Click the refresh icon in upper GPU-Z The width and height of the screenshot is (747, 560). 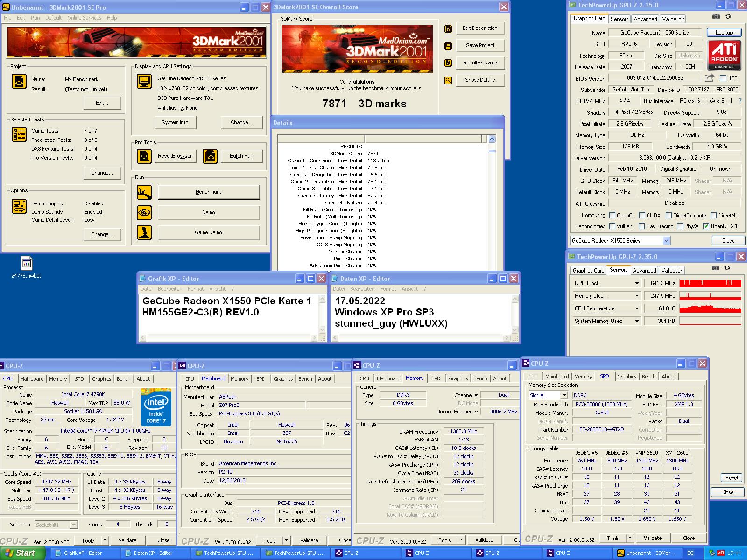[728, 16]
